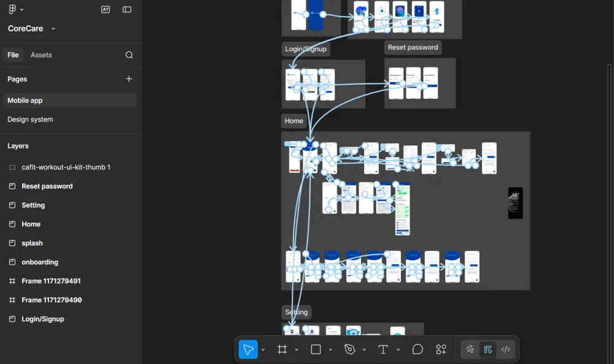
Task: Expand the Figma main menu chevron
Action: [x=22, y=9]
